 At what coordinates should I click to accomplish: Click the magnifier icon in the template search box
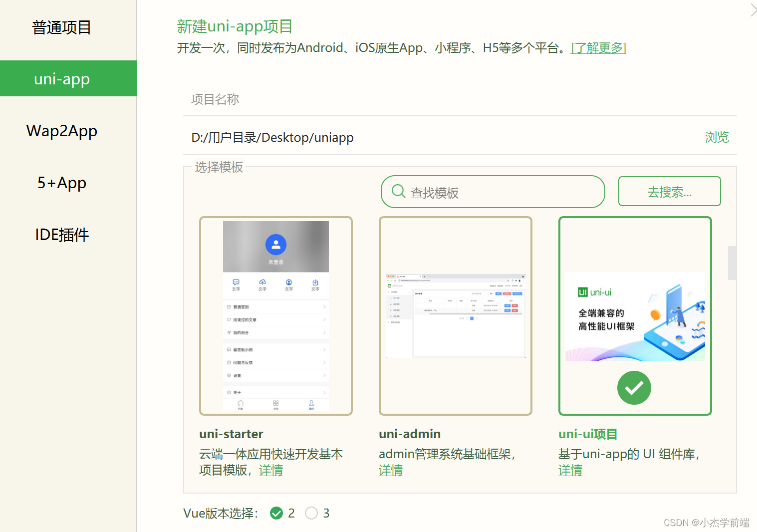pos(398,191)
